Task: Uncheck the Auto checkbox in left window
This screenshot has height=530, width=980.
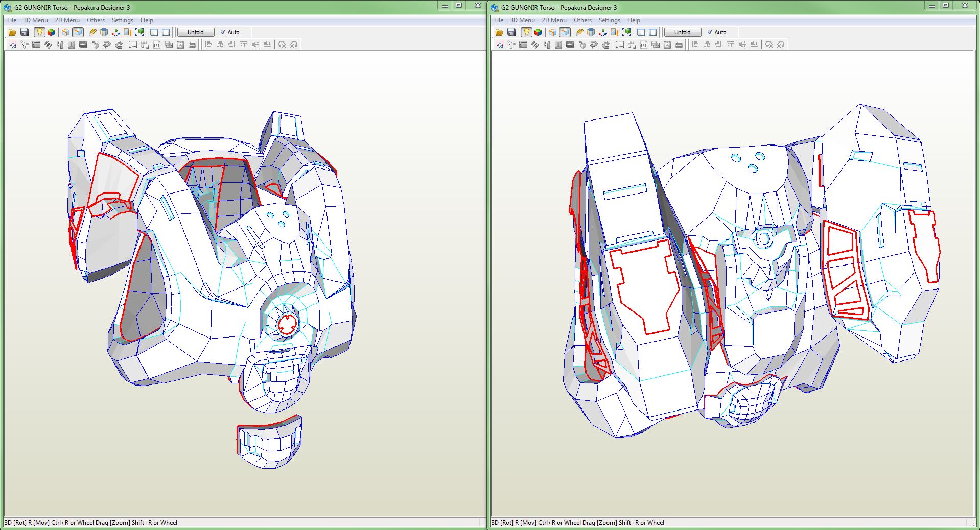Action: tap(223, 32)
